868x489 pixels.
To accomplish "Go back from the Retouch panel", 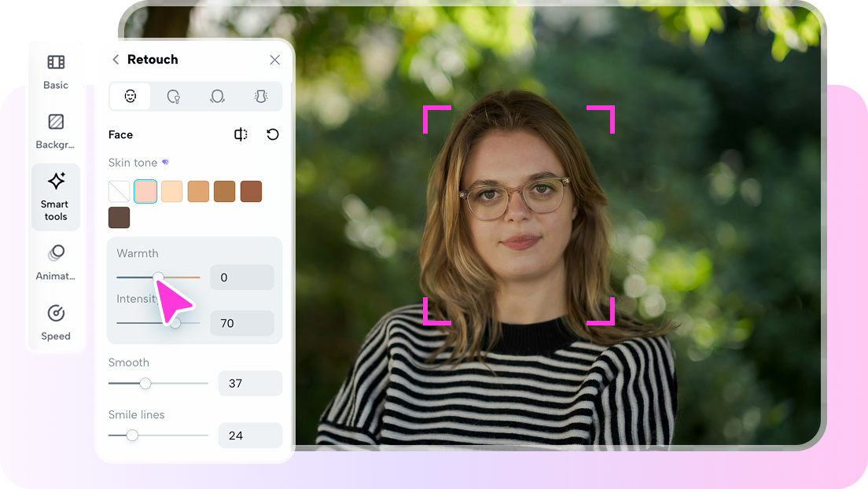I will [116, 59].
